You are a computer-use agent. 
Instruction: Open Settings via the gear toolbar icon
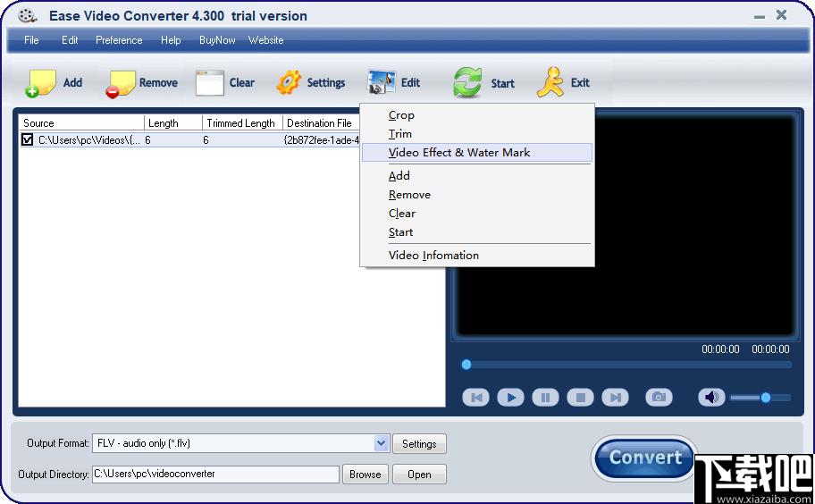tap(289, 82)
